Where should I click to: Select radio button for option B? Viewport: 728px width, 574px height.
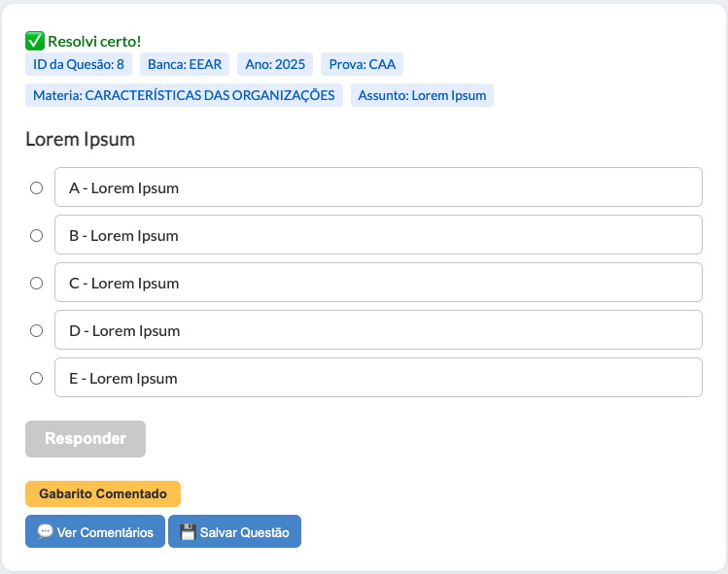37,235
